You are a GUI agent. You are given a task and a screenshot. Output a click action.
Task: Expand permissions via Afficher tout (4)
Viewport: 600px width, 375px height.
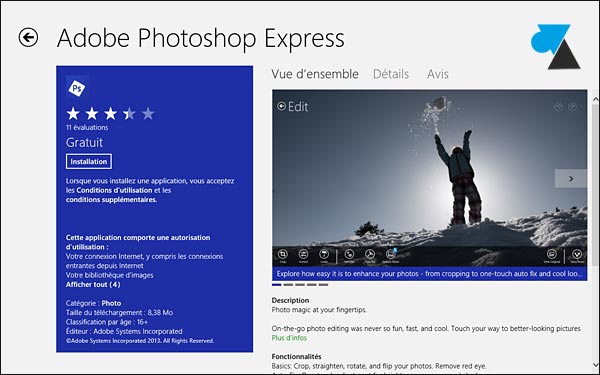[93, 284]
